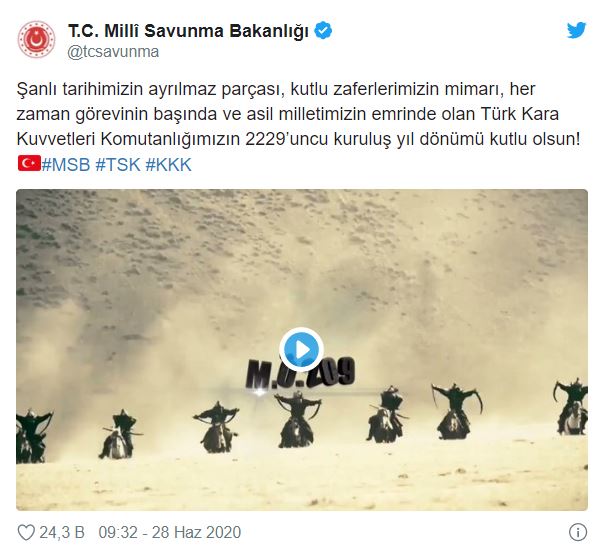
Task: Click the blue verified badge
Action: tap(323, 31)
